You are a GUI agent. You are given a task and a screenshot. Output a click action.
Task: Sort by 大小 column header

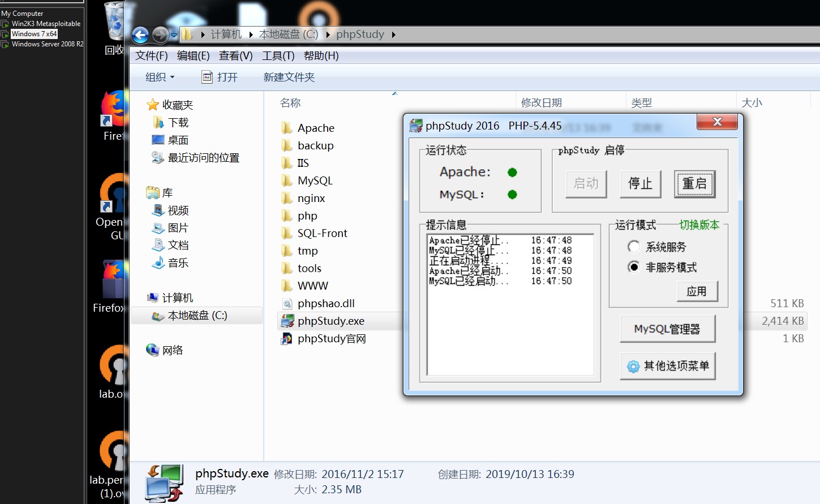coord(752,102)
